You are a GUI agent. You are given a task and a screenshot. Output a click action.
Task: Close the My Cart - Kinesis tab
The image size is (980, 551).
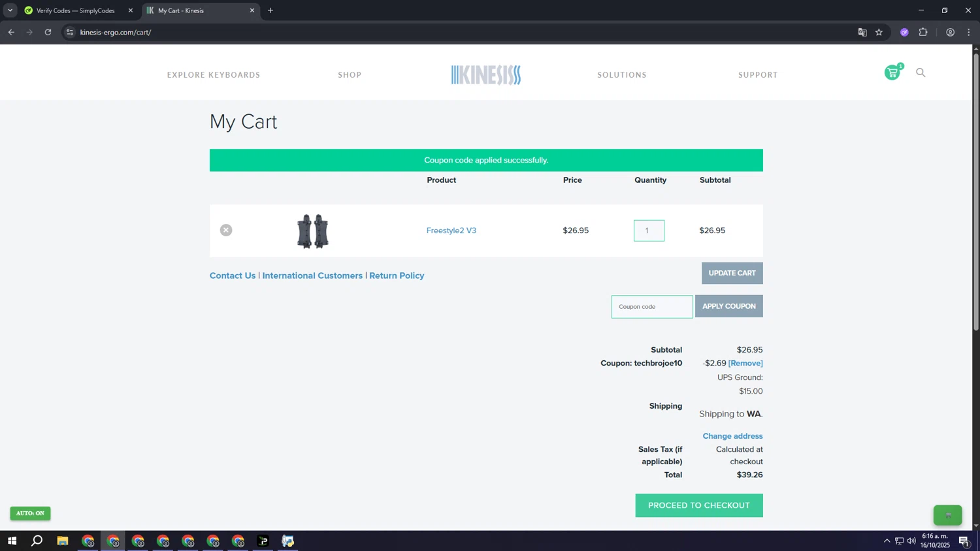252,10
